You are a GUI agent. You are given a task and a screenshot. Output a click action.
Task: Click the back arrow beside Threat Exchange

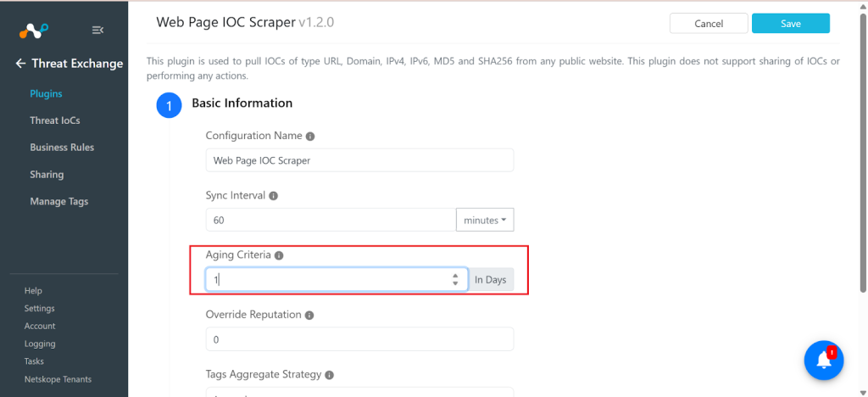click(20, 64)
